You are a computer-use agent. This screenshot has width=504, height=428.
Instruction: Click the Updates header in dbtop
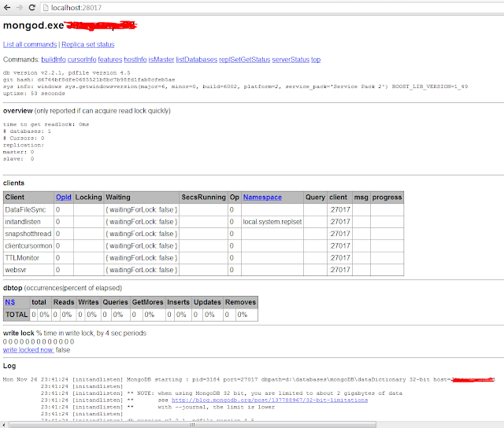(x=207, y=302)
